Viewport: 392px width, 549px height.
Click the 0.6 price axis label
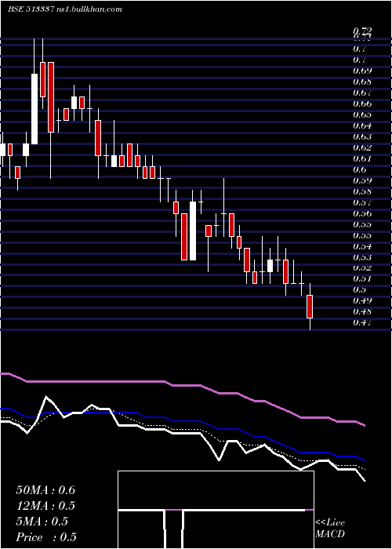pos(359,169)
